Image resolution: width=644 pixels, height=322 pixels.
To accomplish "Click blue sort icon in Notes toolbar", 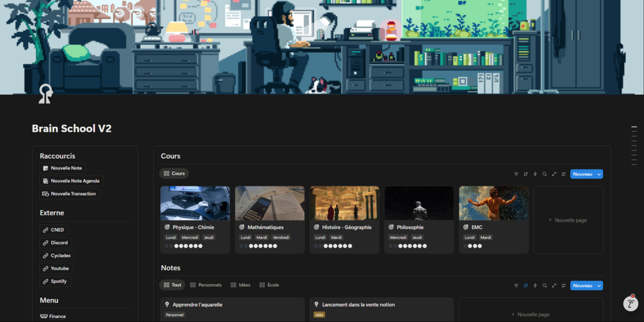I will [525, 286].
